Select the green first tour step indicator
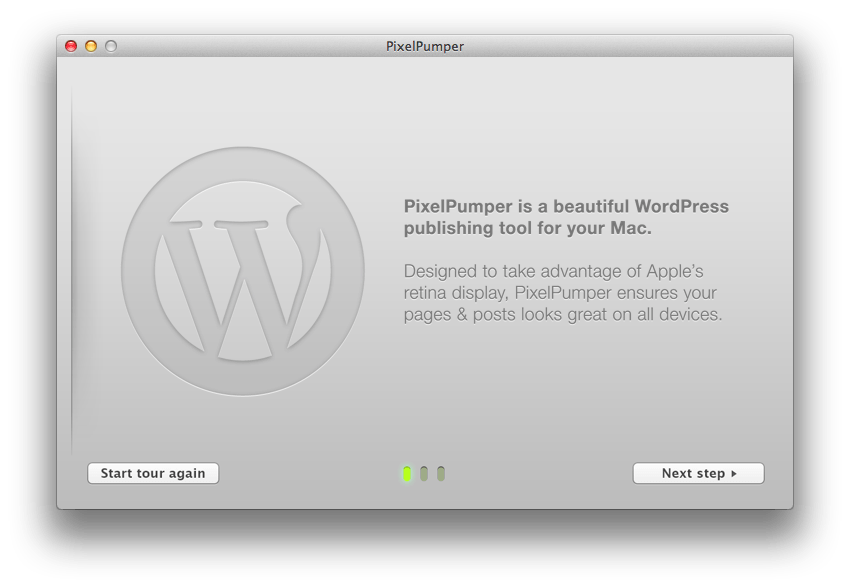Viewport: 850px width, 588px height. coord(407,473)
